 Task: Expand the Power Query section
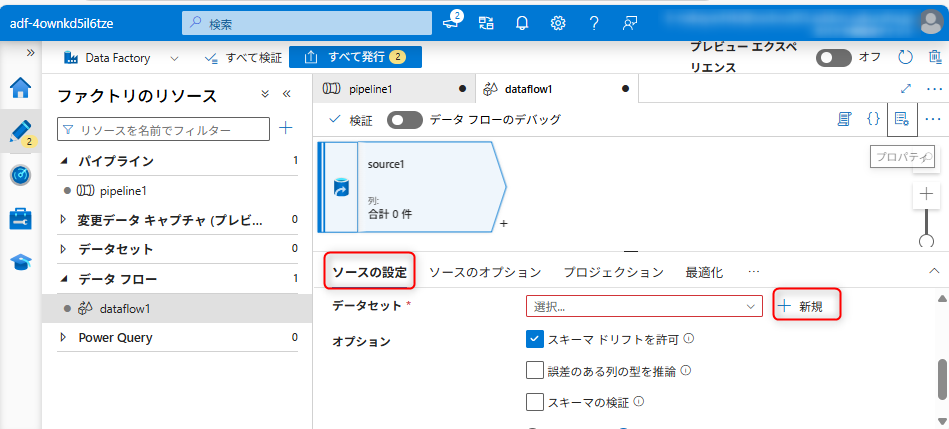pyautogui.click(x=63, y=338)
